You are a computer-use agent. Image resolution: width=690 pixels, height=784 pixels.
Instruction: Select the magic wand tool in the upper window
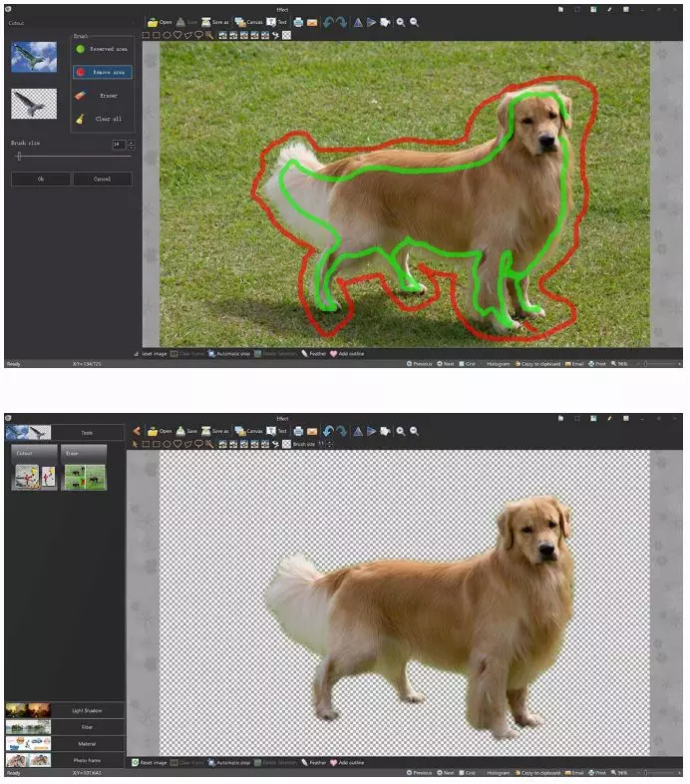209,35
